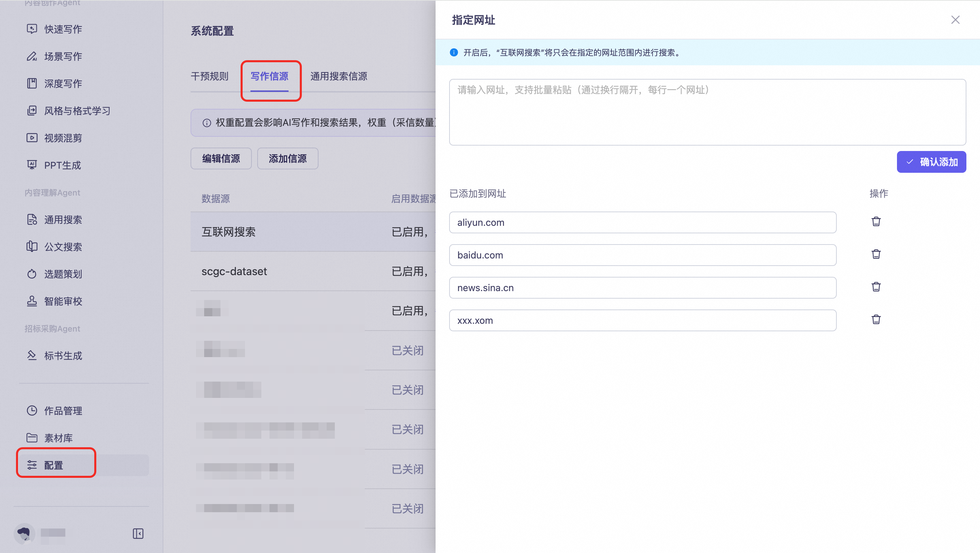Click the 确认添加 button
980x553 pixels.
point(931,162)
